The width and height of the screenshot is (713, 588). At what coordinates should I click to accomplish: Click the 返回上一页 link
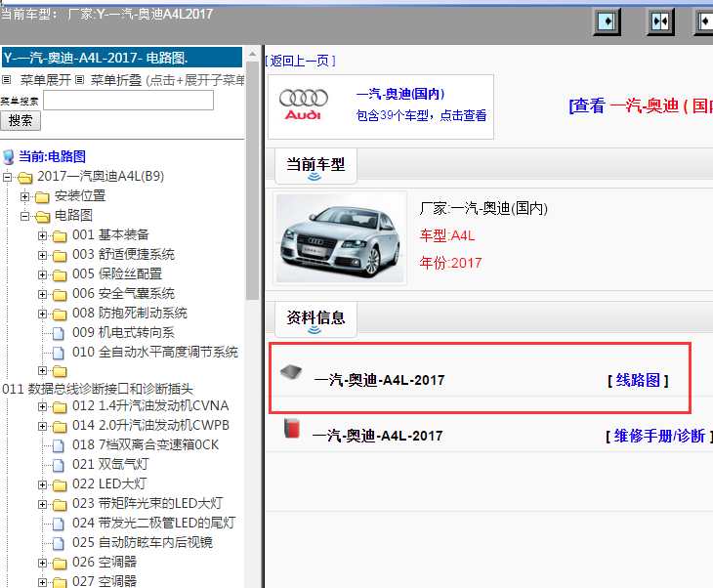[300, 61]
